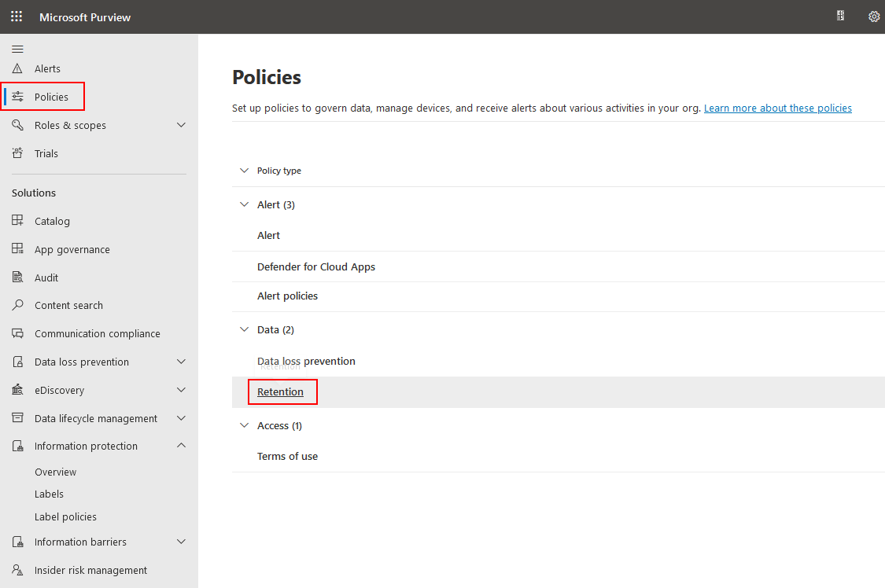Viewport: 885px width, 588px height.
Task: Expand the eDiscovery chevron
Action: point(181,390)
